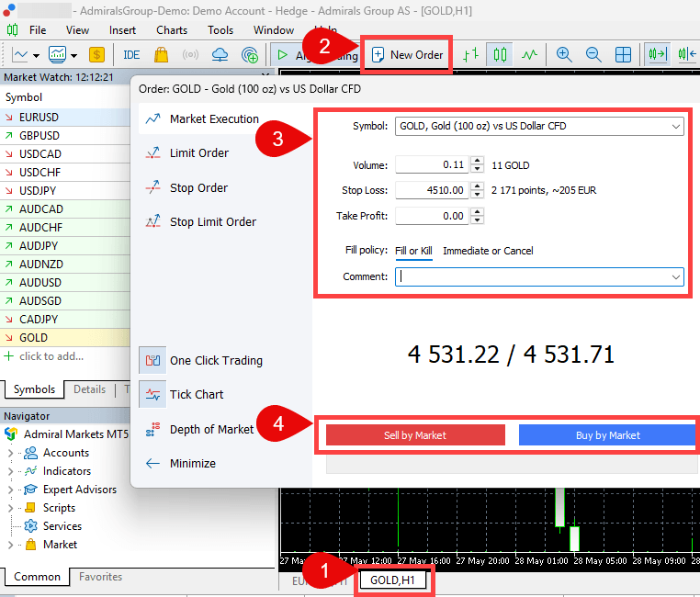Screen dimensions: 700x597
Task: Open the Market shopping bag toolbar icon
Action: pyautogui.click(x=161, y=55)
